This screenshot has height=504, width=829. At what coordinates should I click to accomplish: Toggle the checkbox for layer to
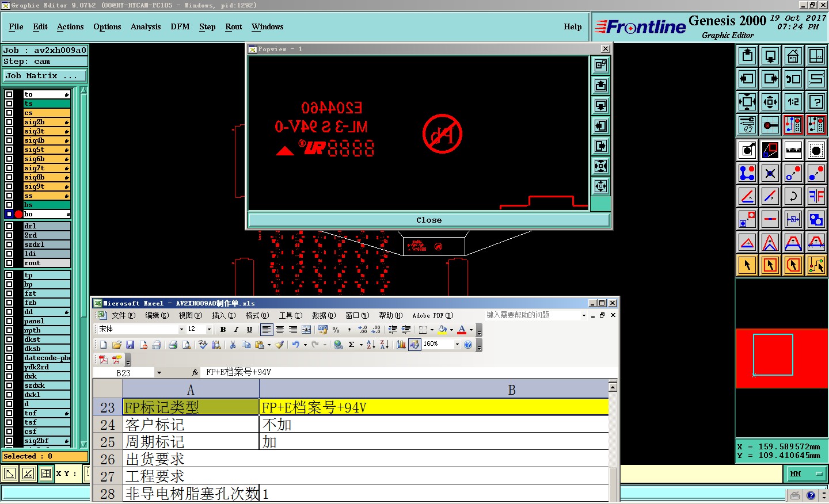coord(9,94)
